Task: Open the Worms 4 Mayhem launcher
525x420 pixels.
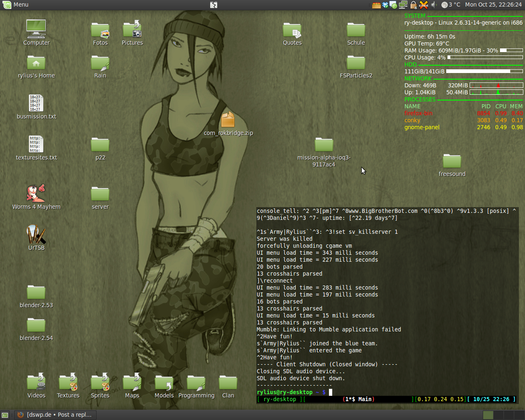Action: [36, 194]
